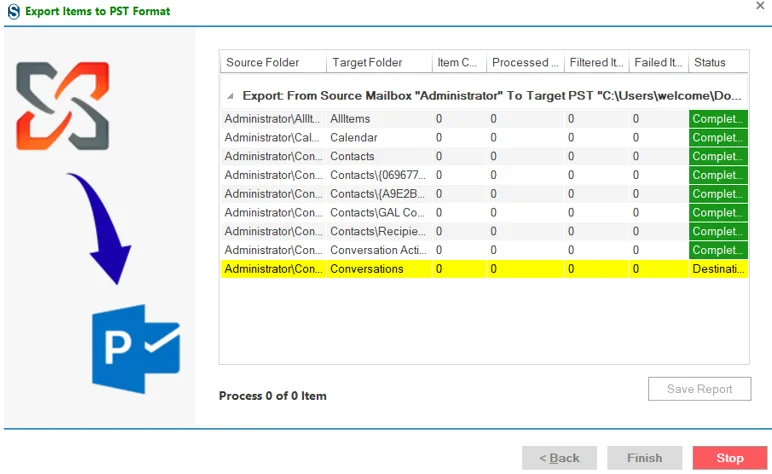Select the Contacts\GAL Co... row

coord(484,213)
